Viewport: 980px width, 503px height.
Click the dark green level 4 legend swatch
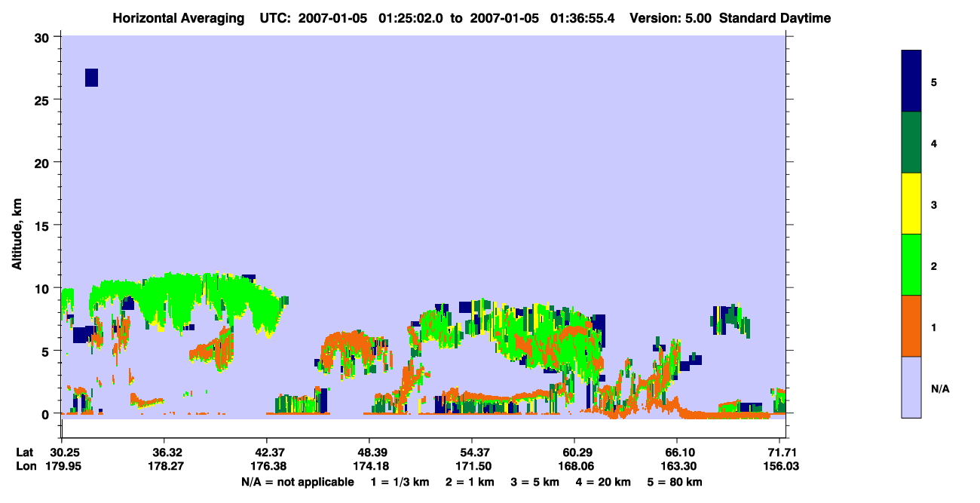[911, 143]
